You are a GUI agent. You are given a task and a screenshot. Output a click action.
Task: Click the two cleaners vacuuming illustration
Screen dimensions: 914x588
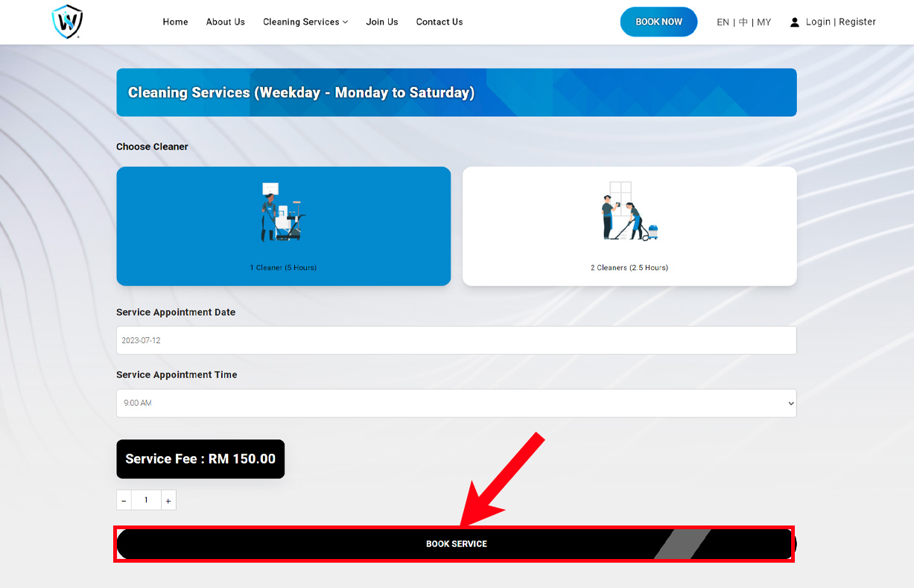tap(629, 212)
